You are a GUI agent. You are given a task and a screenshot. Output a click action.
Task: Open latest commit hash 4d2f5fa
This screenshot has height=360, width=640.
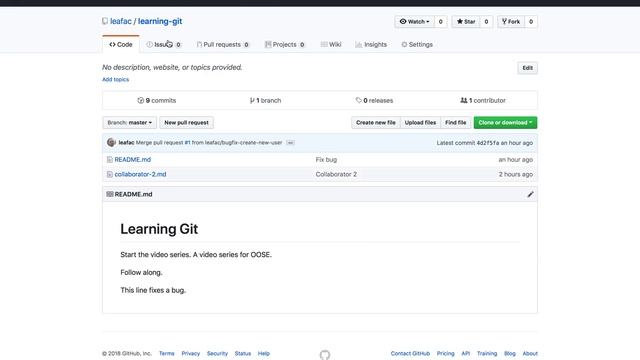point(488,143)
